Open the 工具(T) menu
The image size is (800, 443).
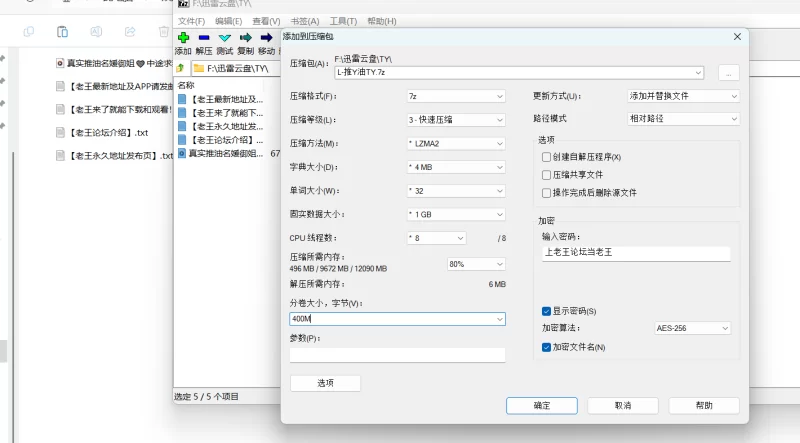pos(343,21)
